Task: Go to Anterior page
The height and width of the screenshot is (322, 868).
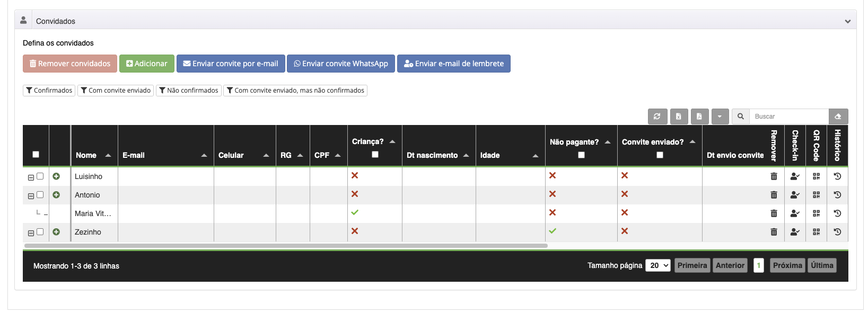Action: tap(730, 265)
